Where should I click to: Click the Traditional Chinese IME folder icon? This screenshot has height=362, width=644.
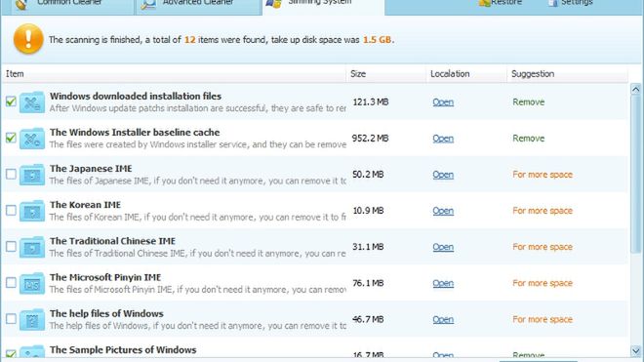[32, 247]
